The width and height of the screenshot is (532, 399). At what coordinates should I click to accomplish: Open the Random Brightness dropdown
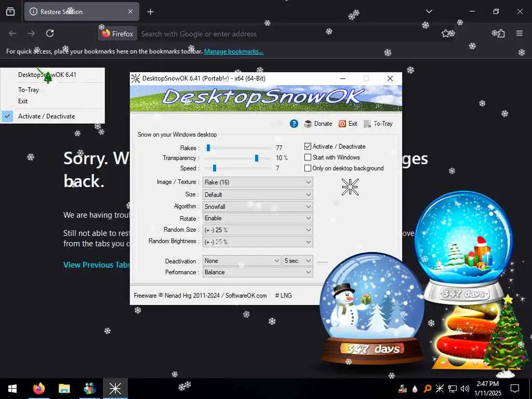tap(258, 242)
